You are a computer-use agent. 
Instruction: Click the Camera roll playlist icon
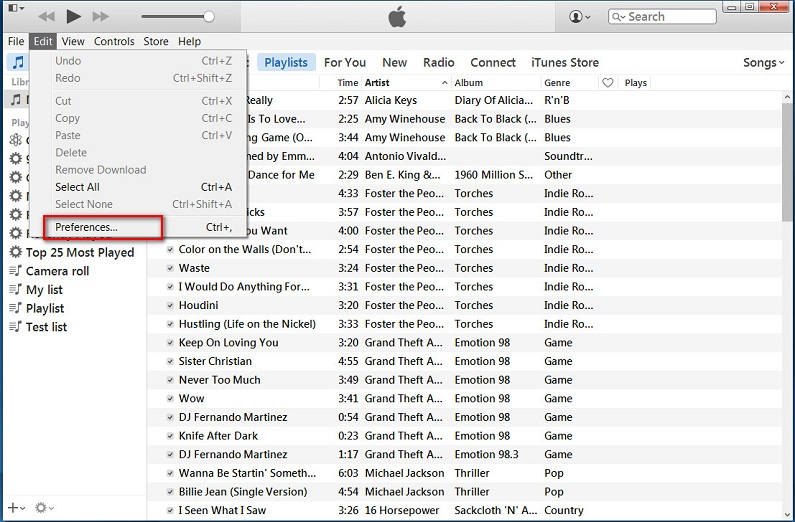15,271
